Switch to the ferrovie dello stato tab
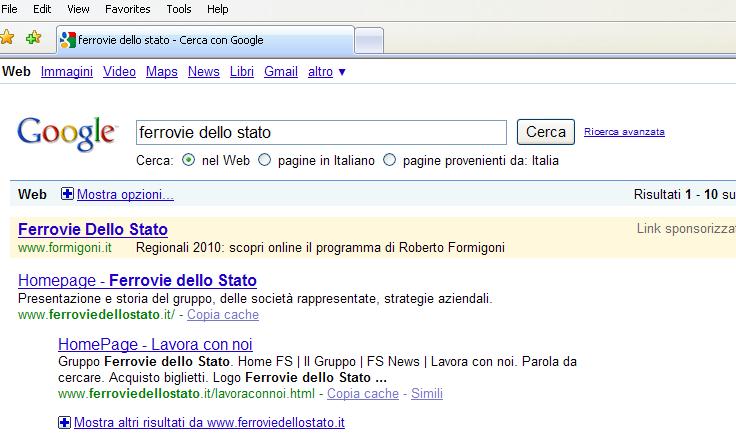This screenshot has width=736, height=439. pyautogui.click(x=205, y=40)
